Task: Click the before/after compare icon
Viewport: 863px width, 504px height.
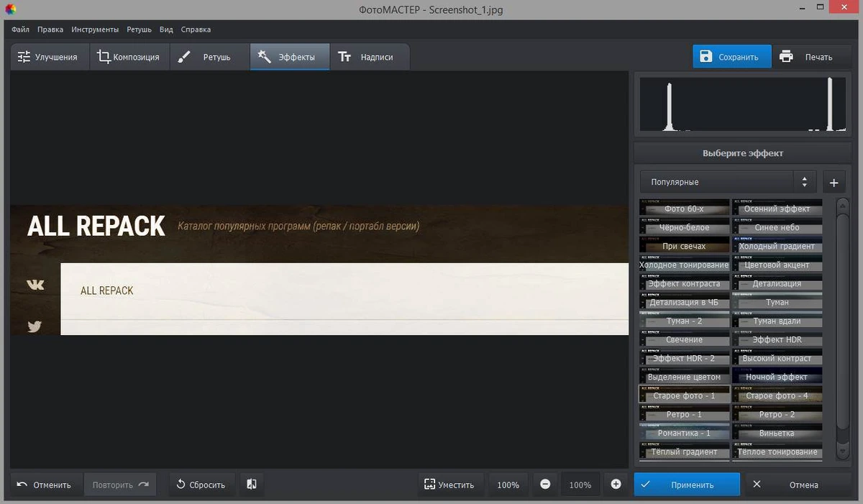Action: pos(251,485)
